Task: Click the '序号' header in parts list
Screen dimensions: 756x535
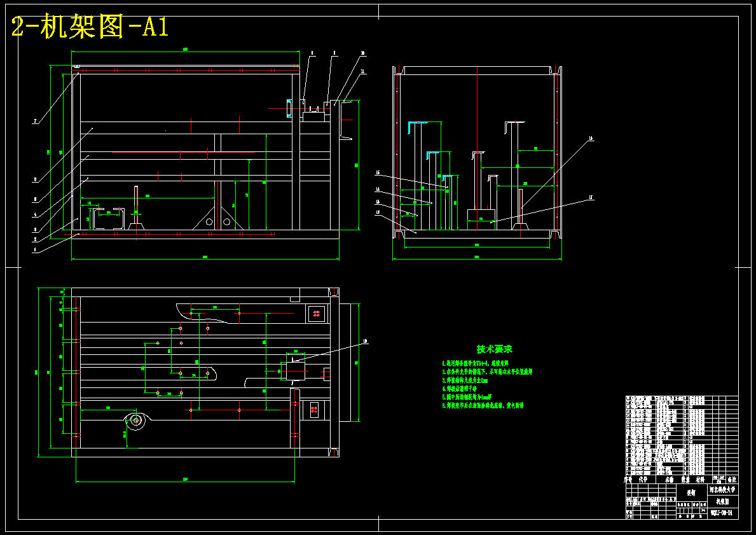Action: [x=628, y=480]
